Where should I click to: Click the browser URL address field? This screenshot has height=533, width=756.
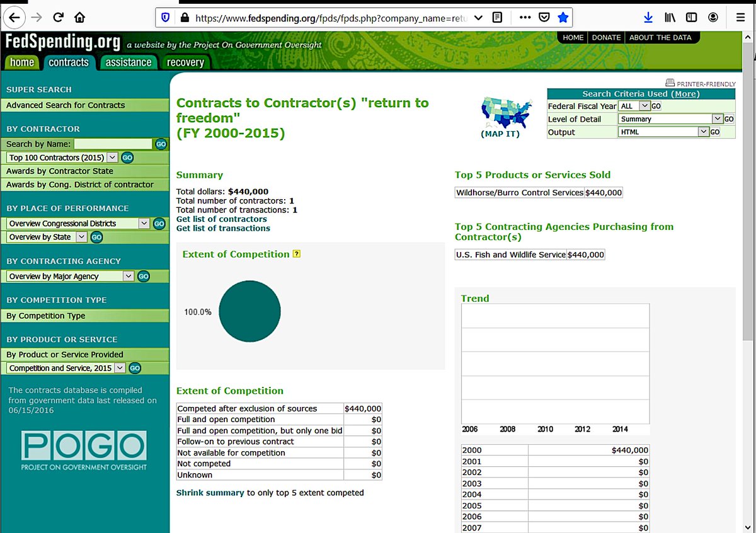pyautogui.click(x=333, y=18)
